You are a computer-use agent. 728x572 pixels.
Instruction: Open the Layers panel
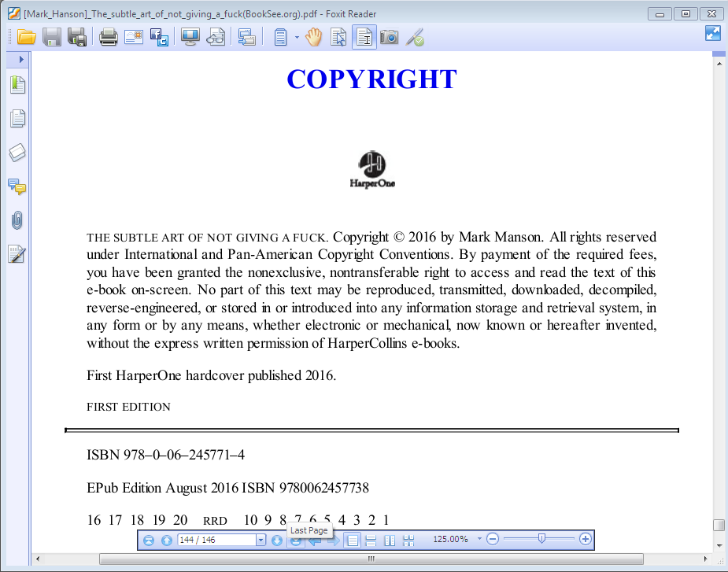pyautogui.click(x=17, y=153)
